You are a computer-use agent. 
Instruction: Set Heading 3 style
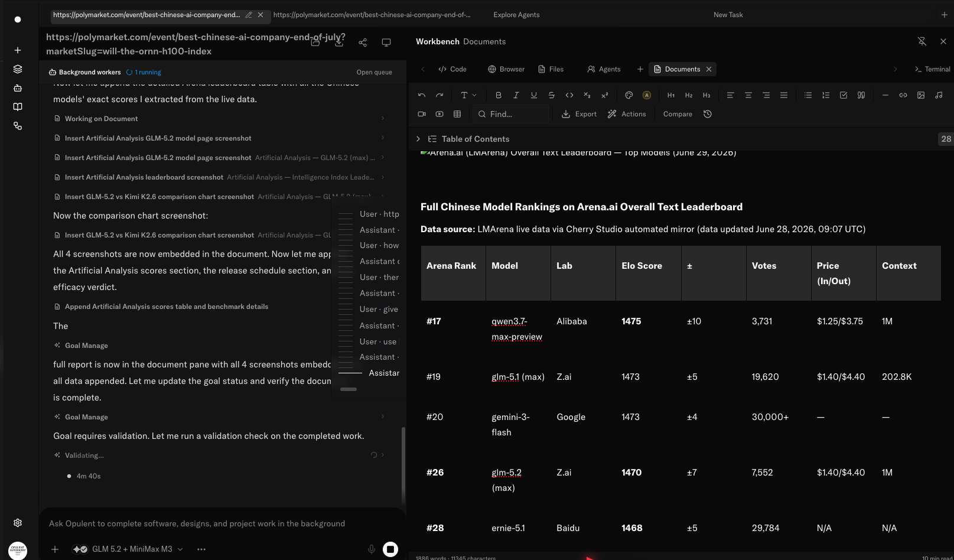706,95
